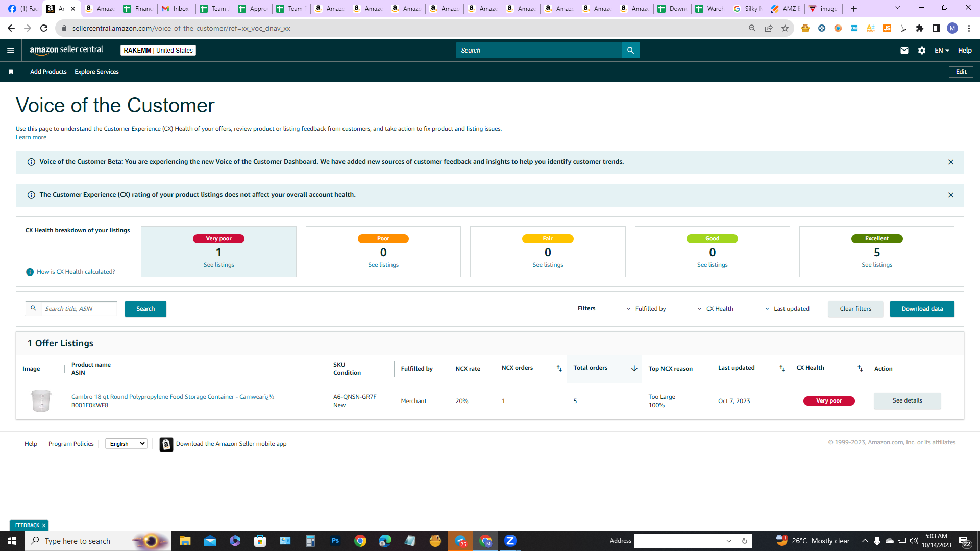The width and height of the screenshot is (980, 551).
Task: Click See listings under Excellent
Action: 877,265
